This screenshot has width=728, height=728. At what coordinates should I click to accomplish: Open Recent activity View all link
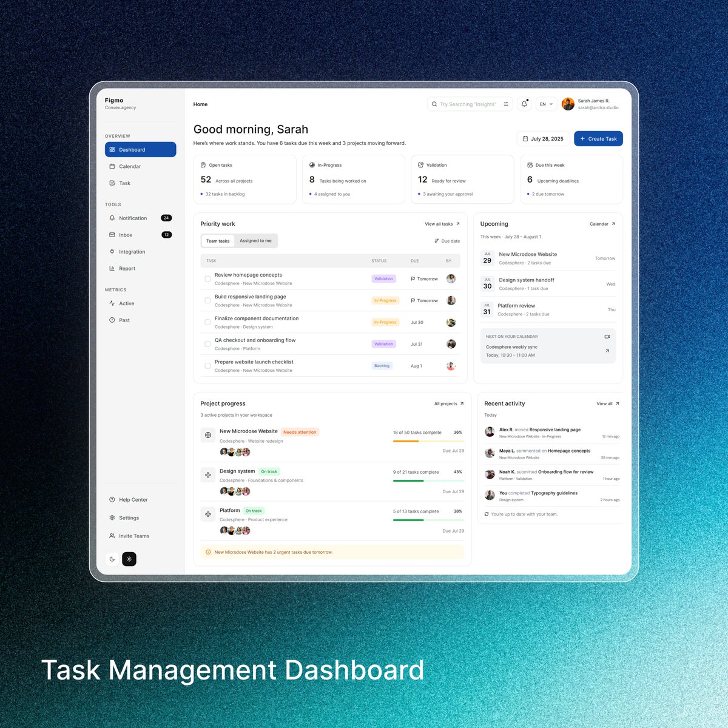tap(608, 403)
